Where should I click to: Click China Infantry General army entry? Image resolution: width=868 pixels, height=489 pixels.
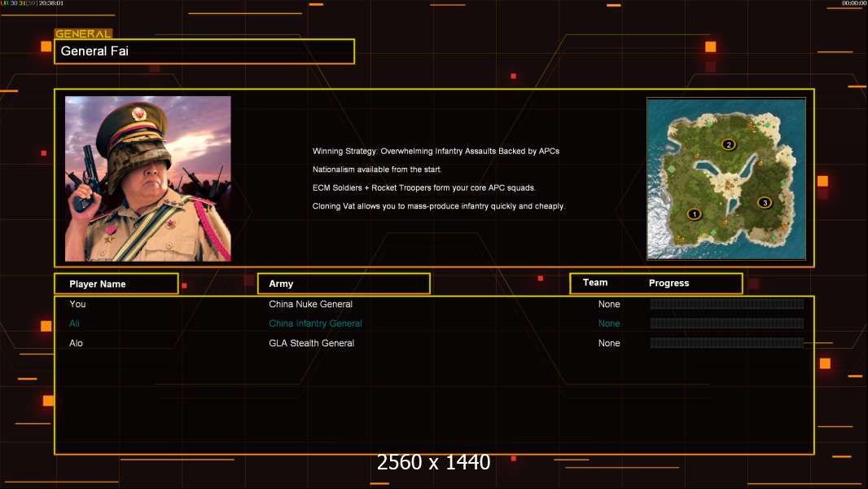pos(316,324)
